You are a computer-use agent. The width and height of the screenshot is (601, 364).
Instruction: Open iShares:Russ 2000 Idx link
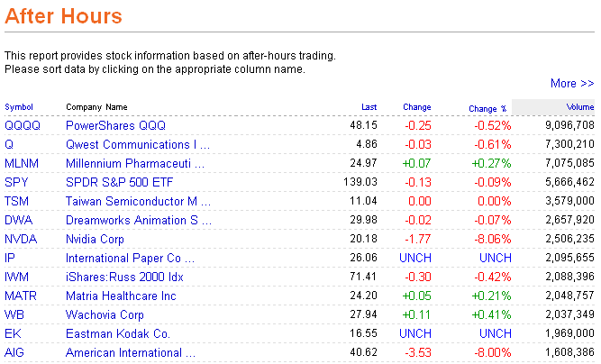[x=124, y=277]
